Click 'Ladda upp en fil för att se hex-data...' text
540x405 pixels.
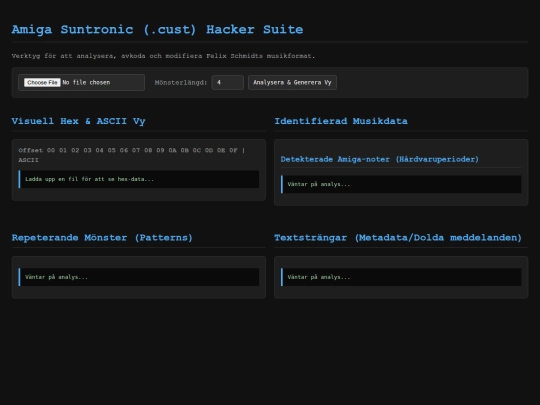90,179
